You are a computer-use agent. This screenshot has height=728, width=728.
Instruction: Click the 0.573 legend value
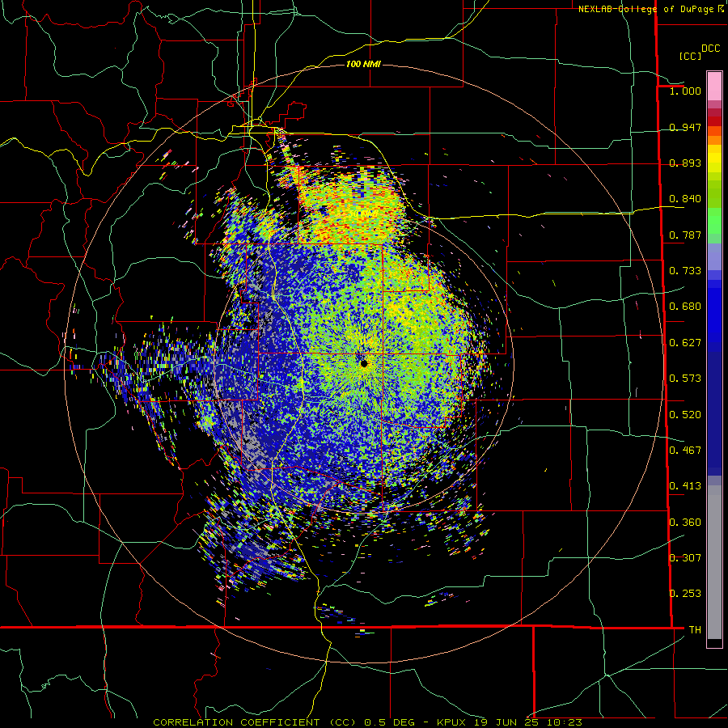685,379
